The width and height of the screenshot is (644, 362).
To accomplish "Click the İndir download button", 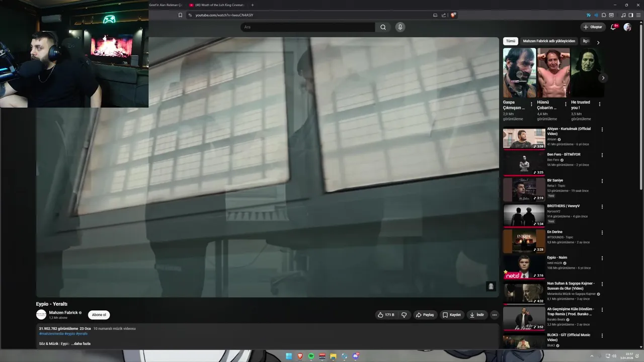I will pyautogui.click(x=477, y=315).
